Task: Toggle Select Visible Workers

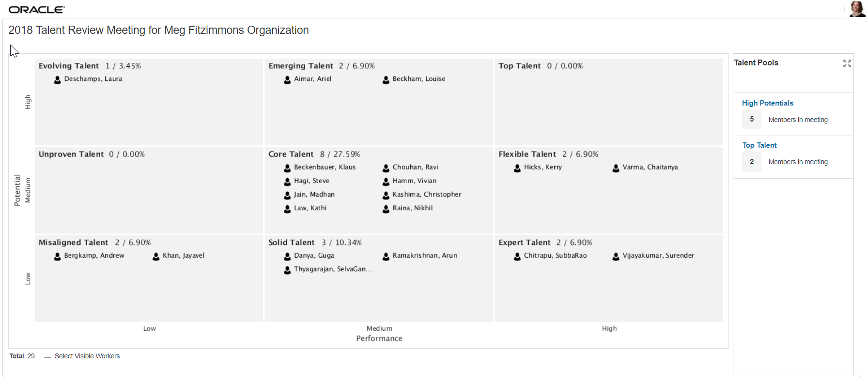Action: tap(47, 356)
